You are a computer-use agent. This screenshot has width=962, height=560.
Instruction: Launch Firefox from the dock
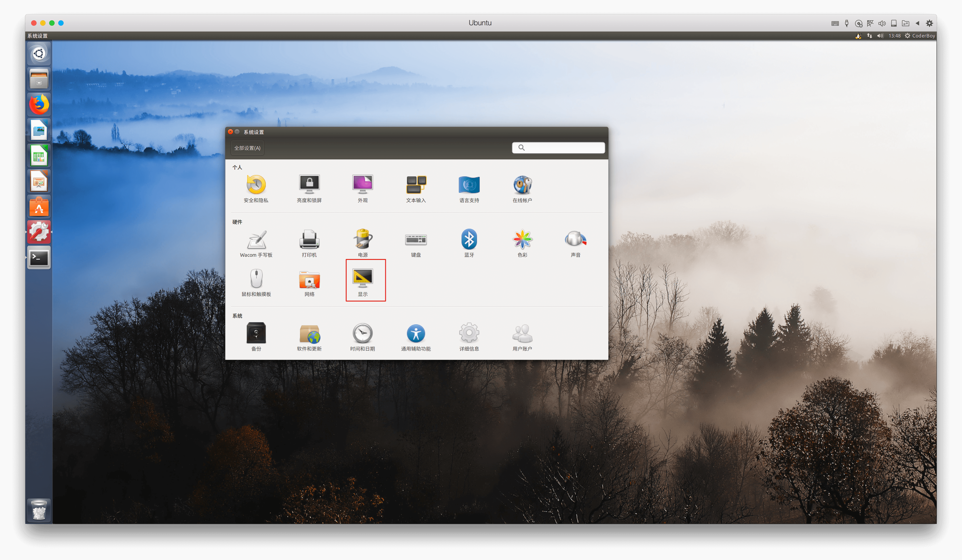39,105
